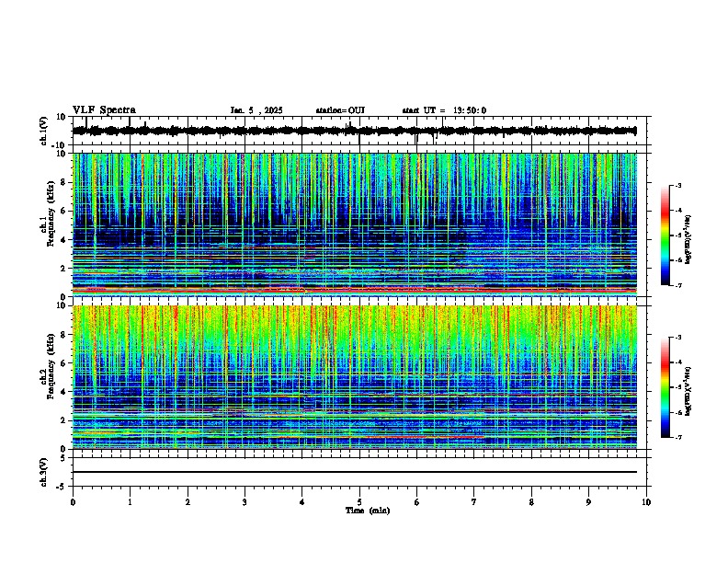Viewport: 728px width, 563px height.
Task: Click the -7 label on ch.1 colorbar
Action: click(678, 285)
